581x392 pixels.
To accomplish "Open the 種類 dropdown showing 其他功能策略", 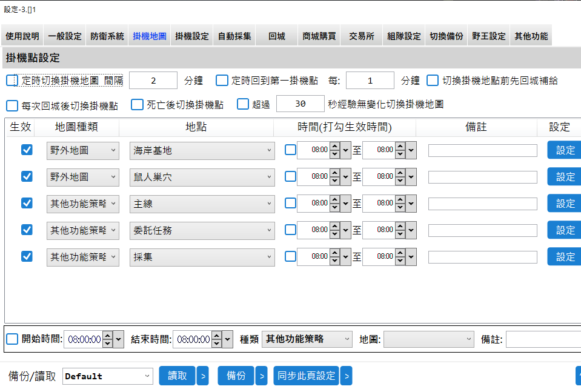I will [x=307, y=339].
